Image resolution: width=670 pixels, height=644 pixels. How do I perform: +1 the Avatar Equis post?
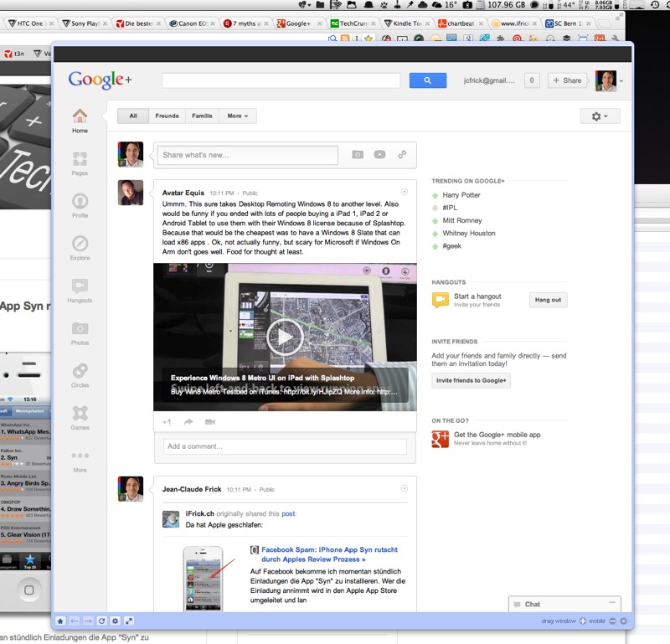click(x=167, y=421)
